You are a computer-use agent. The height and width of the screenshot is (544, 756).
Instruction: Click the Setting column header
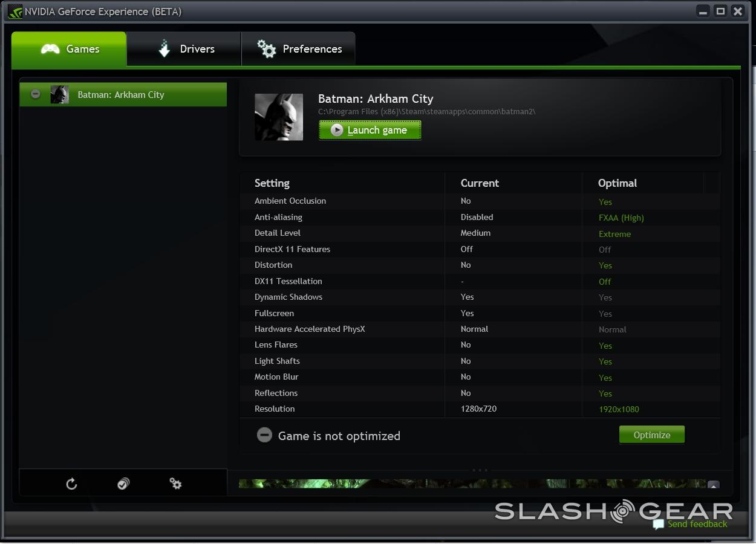(x=272, y=183)
